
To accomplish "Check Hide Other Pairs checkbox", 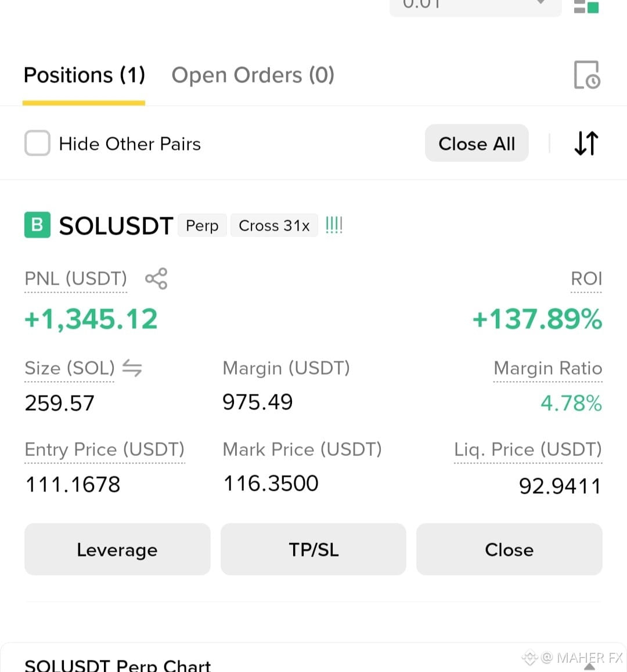I will tap(37, 143).
